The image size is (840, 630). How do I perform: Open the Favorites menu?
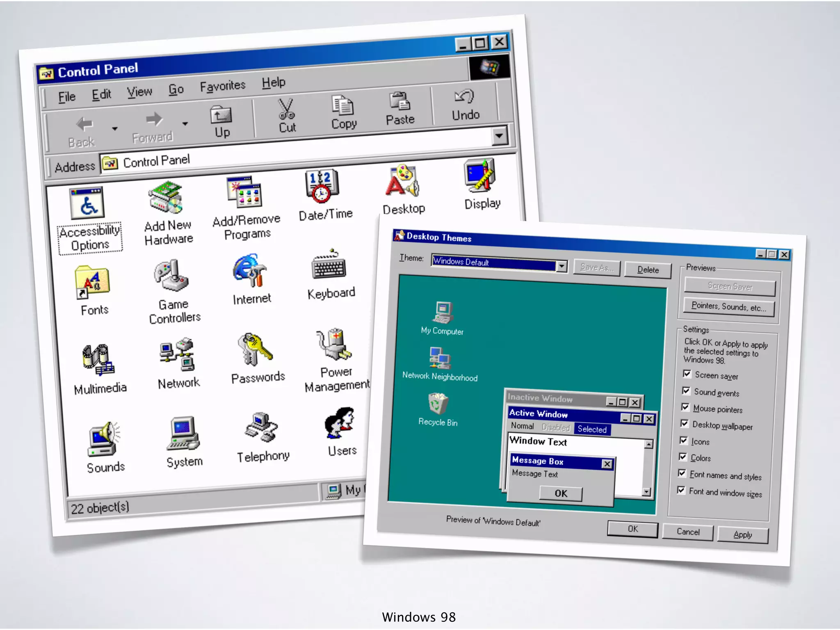coord(222,86)
